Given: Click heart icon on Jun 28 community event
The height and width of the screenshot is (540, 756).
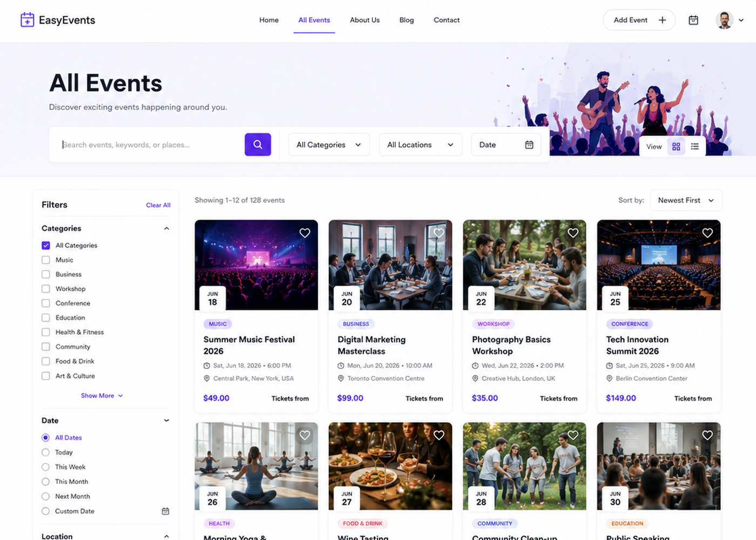Looking at the screenshot, I should click(x=573, y=435).
